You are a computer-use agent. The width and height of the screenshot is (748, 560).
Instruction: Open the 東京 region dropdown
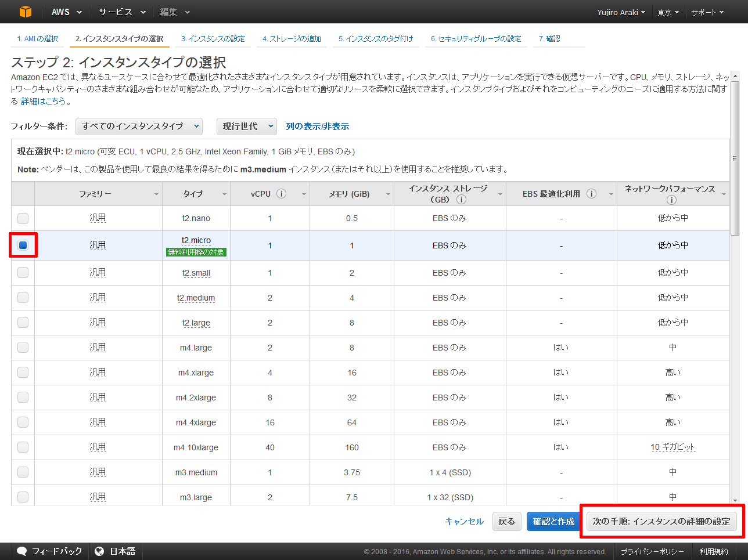click(x=668, y=12)
